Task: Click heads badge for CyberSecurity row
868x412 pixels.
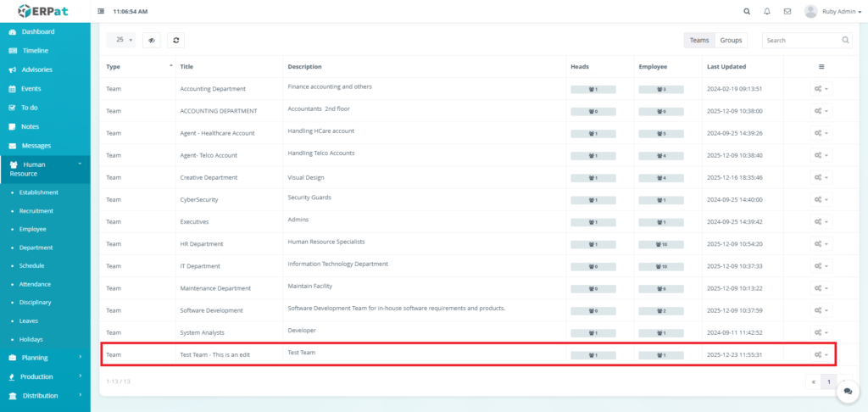Action: point(593,200)
